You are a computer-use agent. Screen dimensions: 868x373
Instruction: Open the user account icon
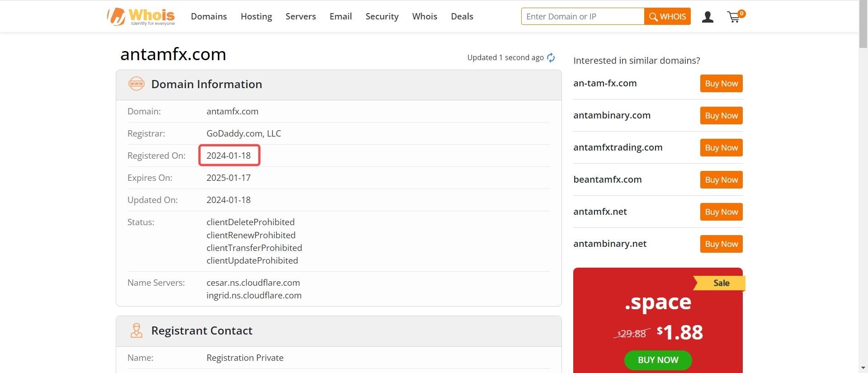708,17
